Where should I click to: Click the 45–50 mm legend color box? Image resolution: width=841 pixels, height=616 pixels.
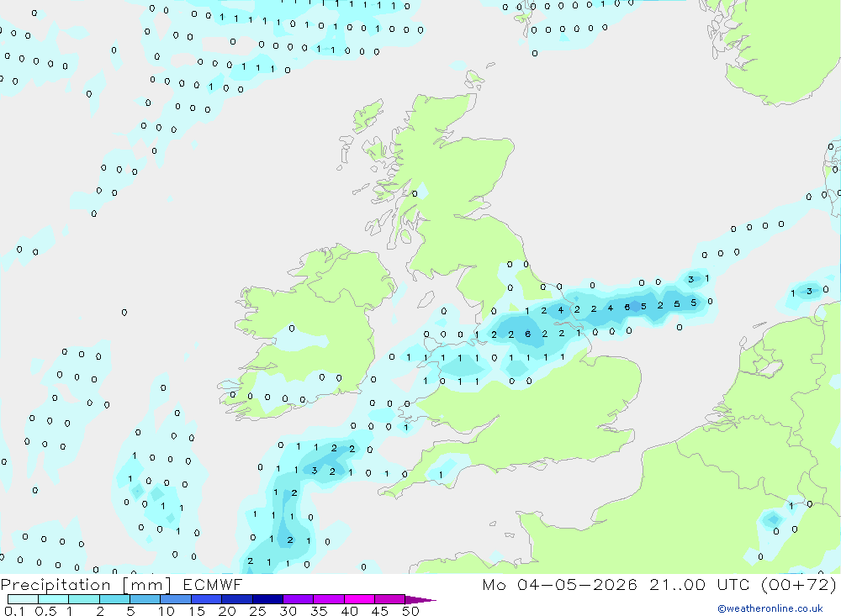pos(389,599)
